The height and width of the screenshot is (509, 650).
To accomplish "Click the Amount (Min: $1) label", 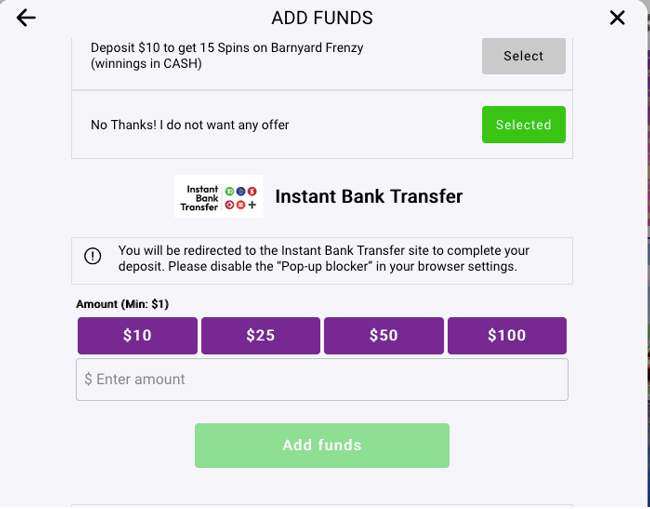I will [122, 304].
